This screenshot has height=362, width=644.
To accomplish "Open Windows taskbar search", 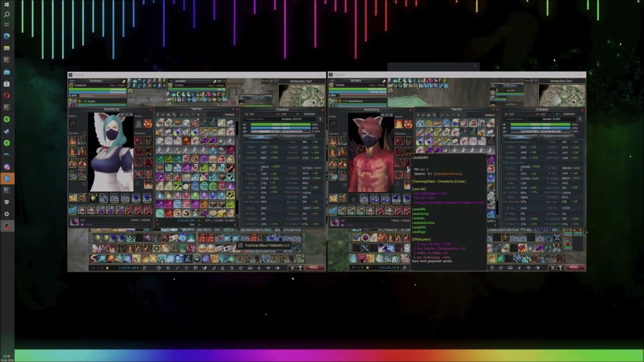I will pyautogui.click(x=7, y=14).
